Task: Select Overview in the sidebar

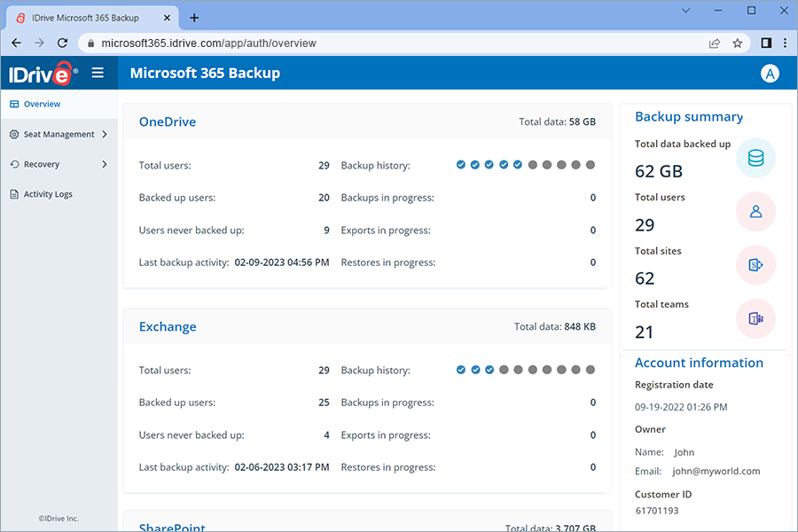Action: click(59, 104)
